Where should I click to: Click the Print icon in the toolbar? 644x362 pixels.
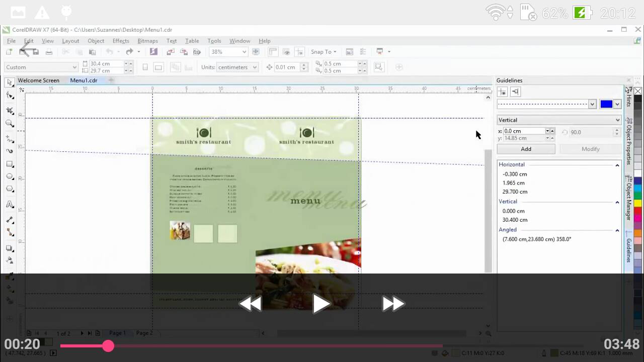49,52
